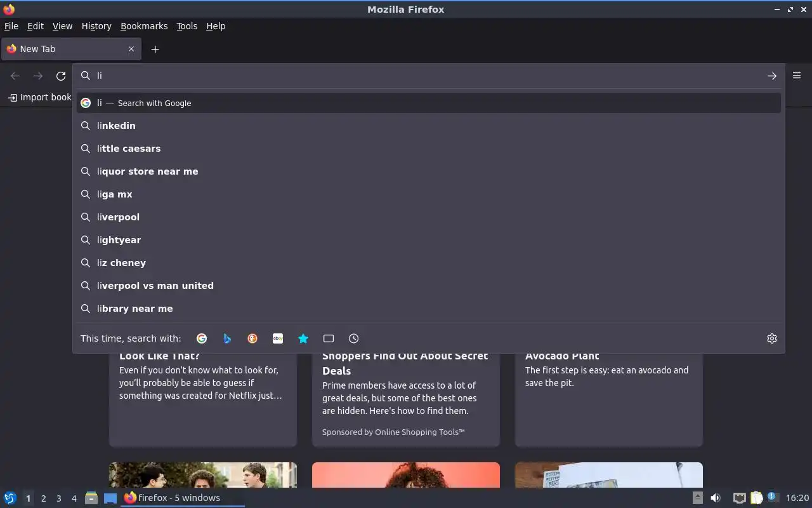Viewport: 812px width, 508px height.
Task: Select the liz cheney suggestion
Action: click(429, 263)
